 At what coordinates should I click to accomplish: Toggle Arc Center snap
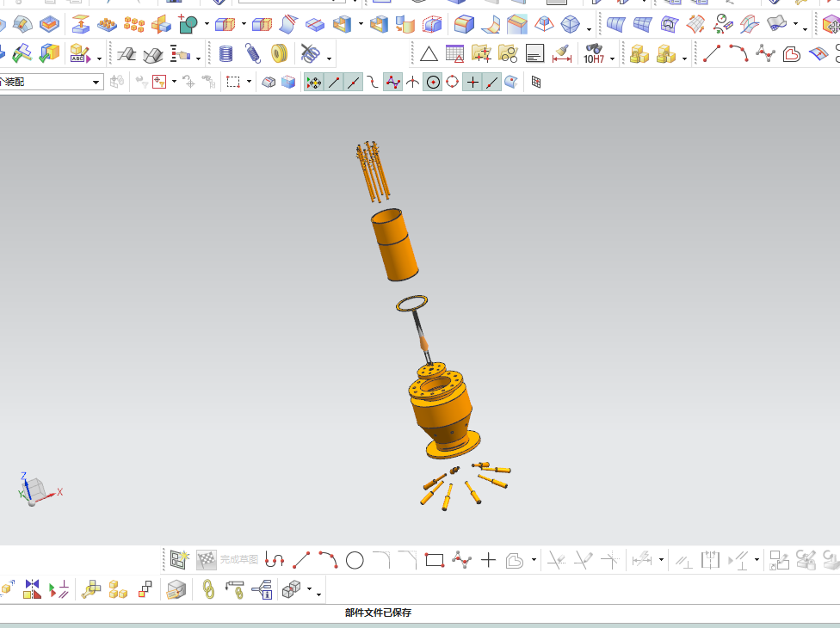click(x=433, y=82)
